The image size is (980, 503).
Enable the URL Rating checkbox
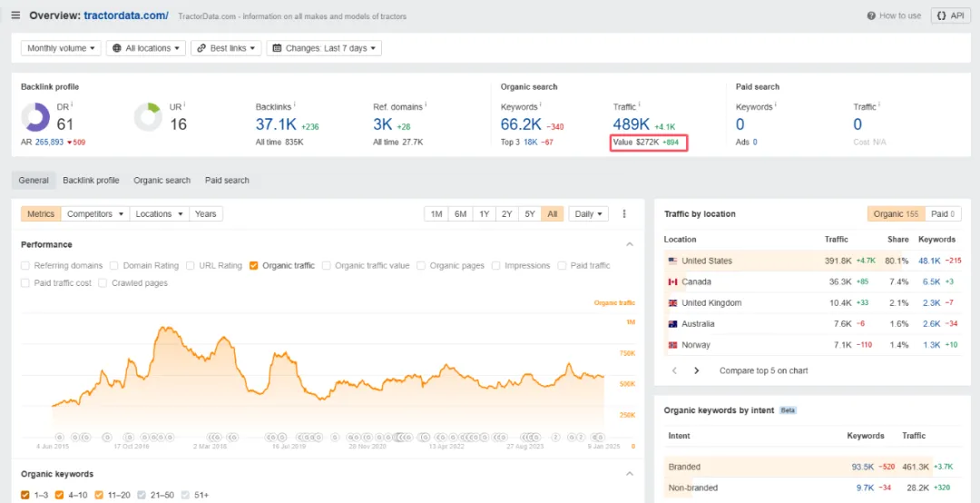tap(190, 265)
